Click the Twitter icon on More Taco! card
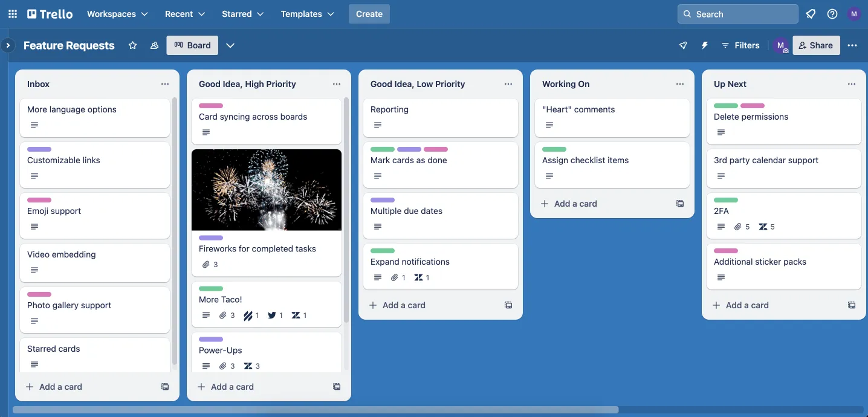Screen dimensions: 868x417 273,315
